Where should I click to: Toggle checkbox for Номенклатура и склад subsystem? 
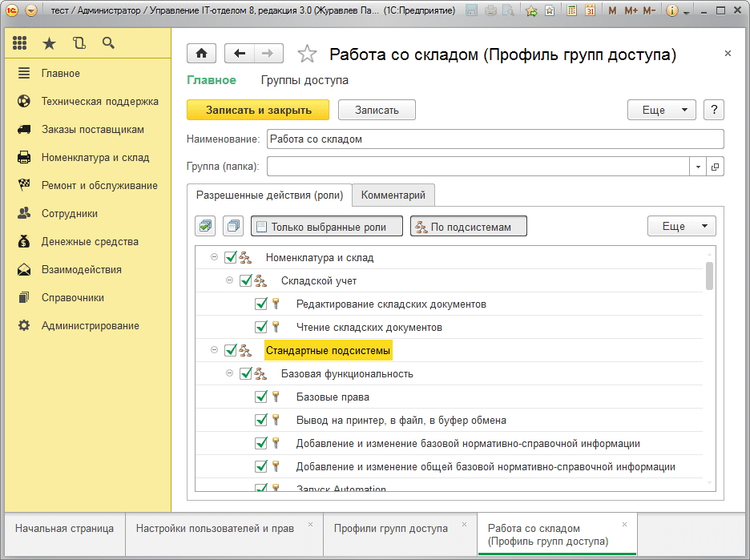[x=231, y=257]
